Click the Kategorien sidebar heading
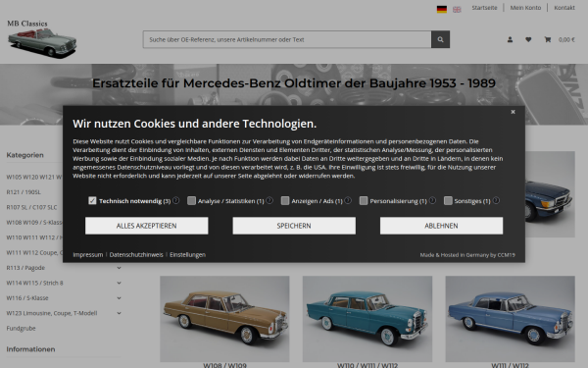 pos(25,155)
